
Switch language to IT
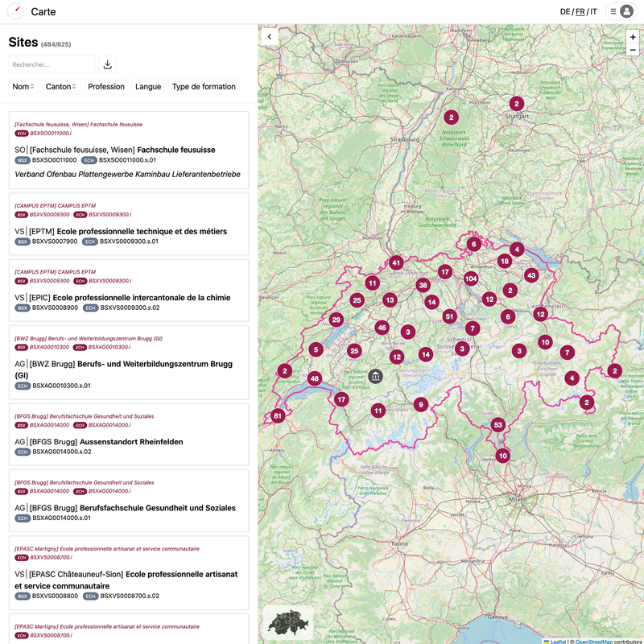coord(594,11)
